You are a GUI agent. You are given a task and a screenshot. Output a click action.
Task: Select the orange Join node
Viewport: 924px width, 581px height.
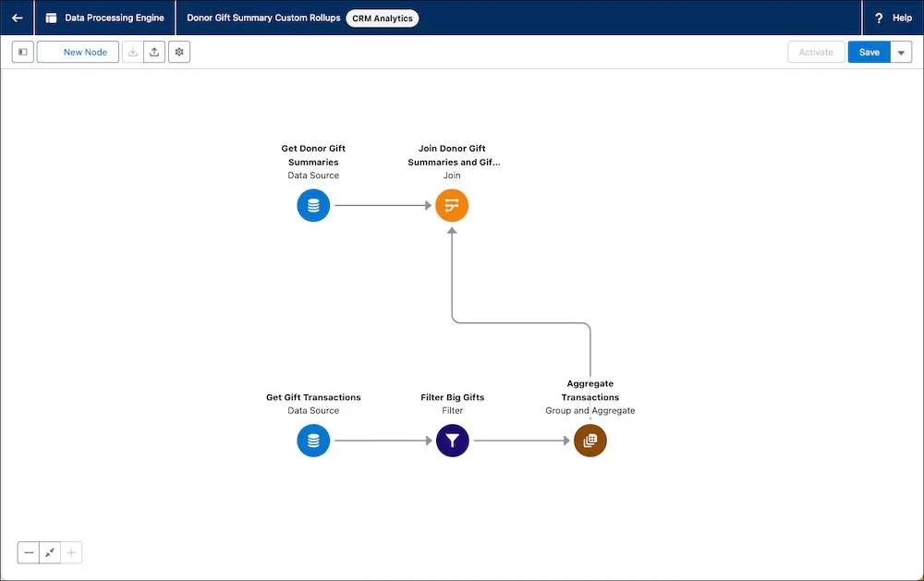point(452,205)
